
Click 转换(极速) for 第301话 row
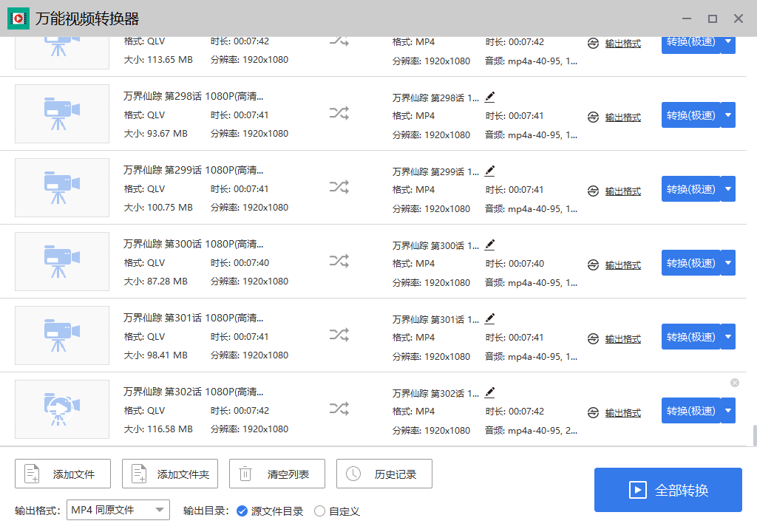point(691,336)
